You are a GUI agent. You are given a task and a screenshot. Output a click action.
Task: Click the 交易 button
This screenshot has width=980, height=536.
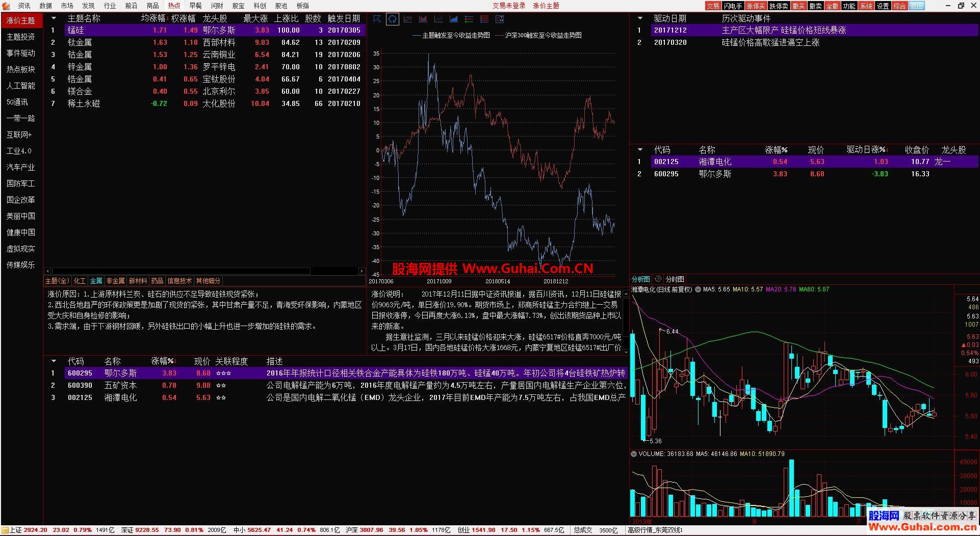coord(713,6)
